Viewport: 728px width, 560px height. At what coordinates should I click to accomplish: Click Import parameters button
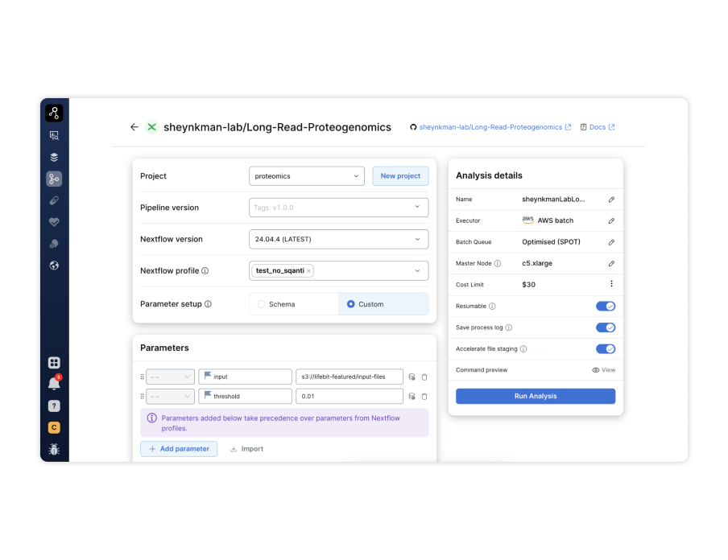click(x=247, y=449)
